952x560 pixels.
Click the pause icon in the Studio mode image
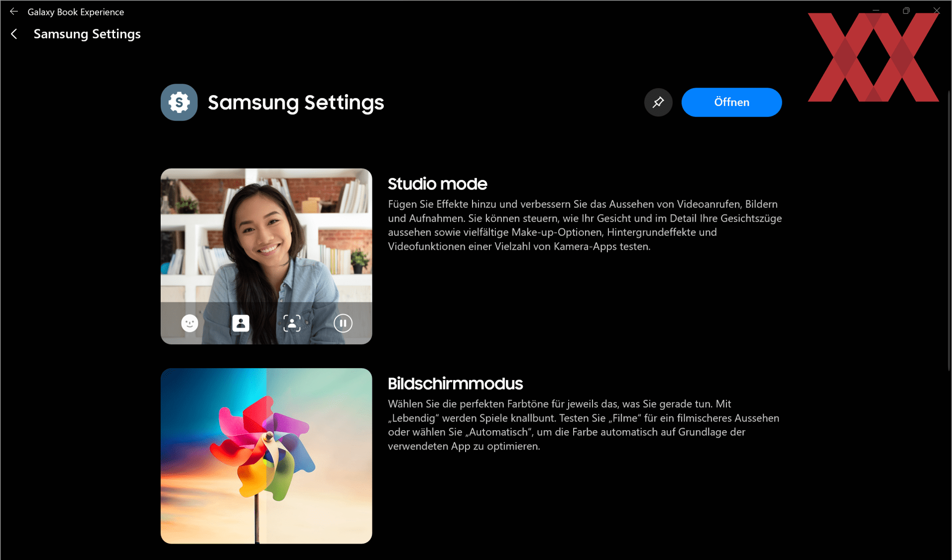click(x=343, y=323)
